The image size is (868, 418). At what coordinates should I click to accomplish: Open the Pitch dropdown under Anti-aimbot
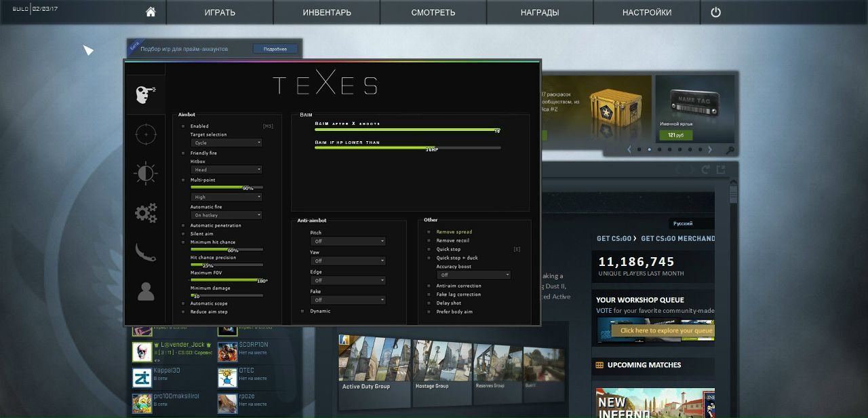[348, 242]
